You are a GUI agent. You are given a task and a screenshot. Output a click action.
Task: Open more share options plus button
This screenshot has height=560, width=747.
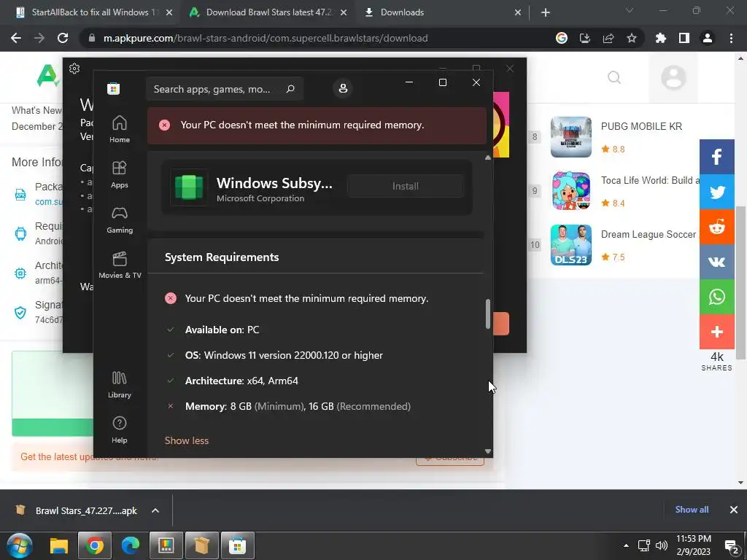(716, 332)
